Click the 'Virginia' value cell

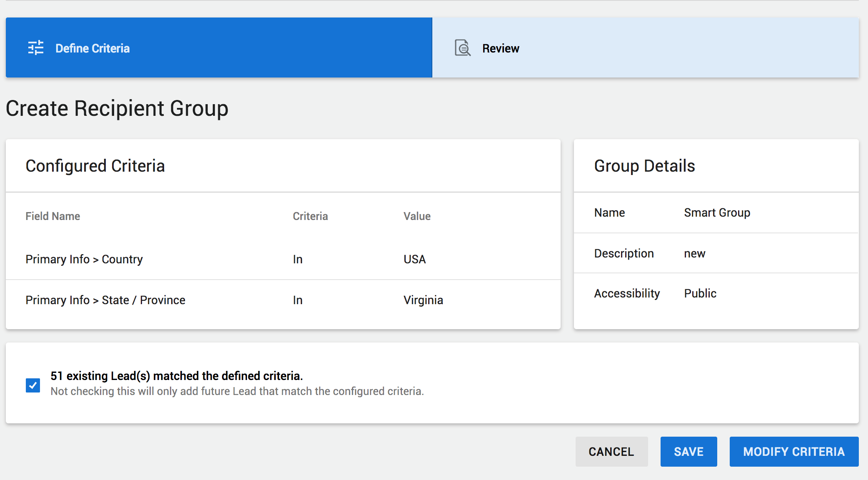423,300
